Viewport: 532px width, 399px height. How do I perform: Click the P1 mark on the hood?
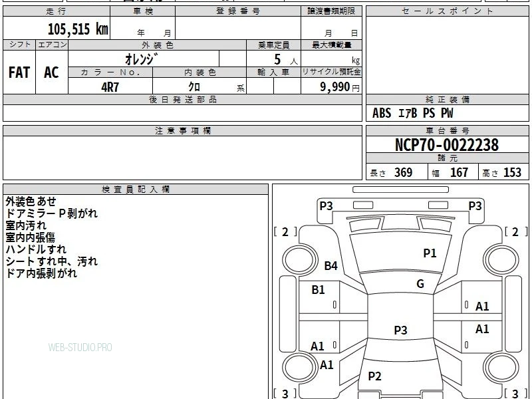430,253
